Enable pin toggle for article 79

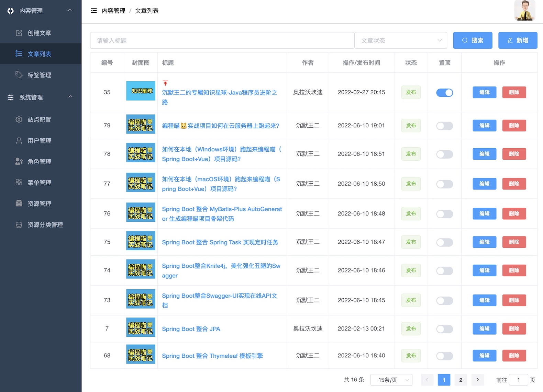[x=445, y=126]
